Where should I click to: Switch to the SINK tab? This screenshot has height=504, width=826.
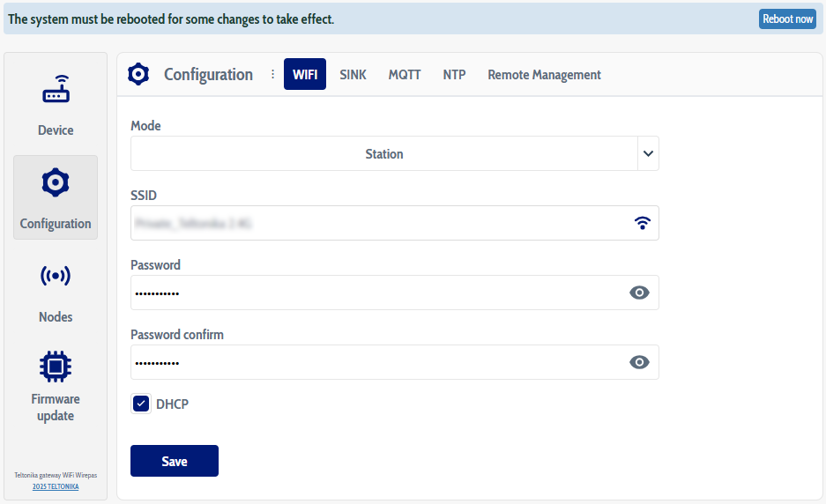353,75
